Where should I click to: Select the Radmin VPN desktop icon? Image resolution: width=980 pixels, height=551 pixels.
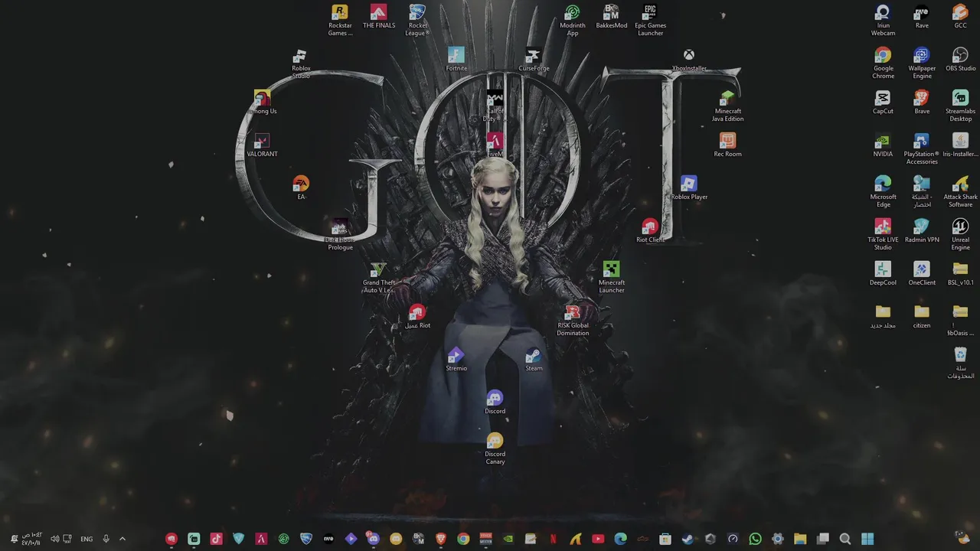pos(922,231)
